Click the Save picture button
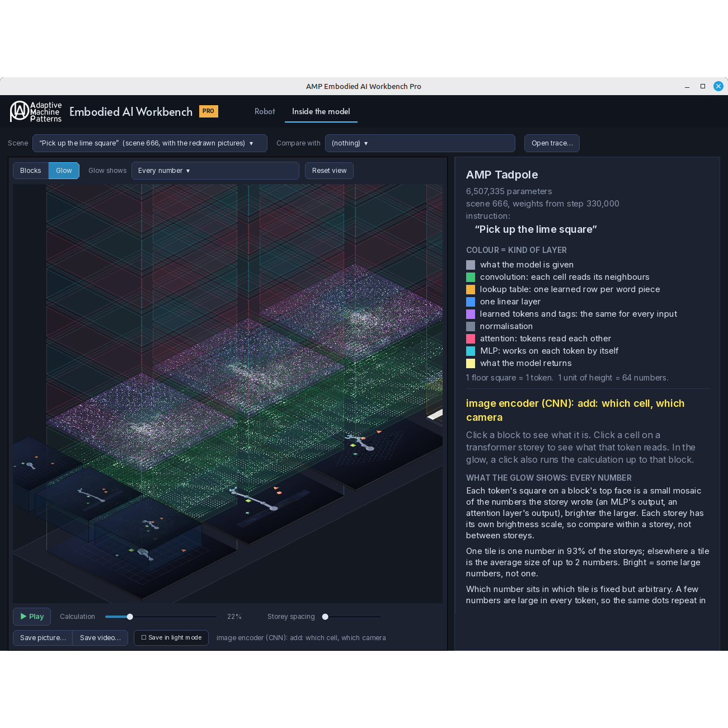 [x=43, y=638]
